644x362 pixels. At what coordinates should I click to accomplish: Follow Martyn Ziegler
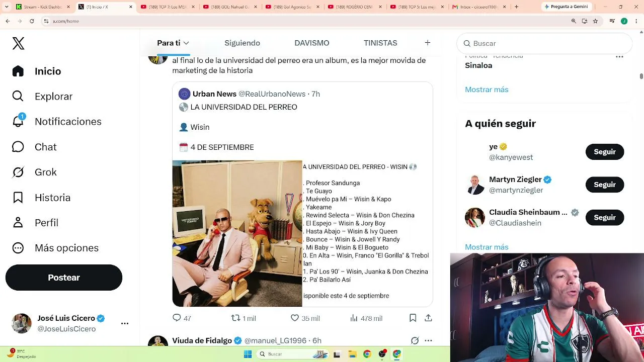click(605, 185)
